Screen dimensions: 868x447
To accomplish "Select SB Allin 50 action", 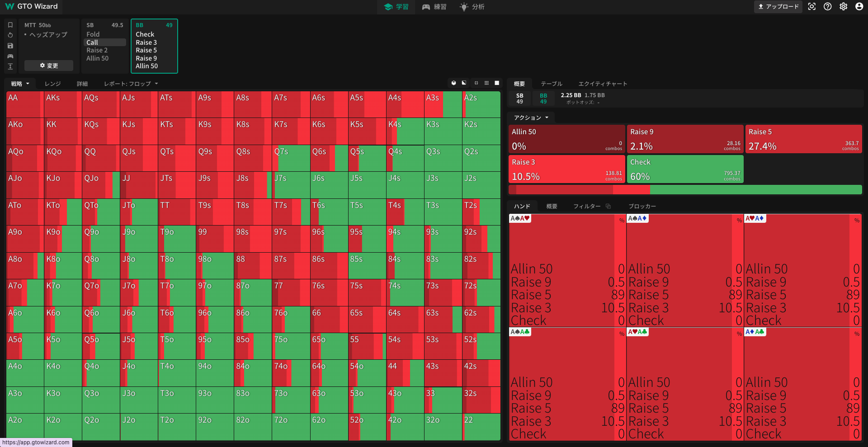I will (x=105, y=58).
